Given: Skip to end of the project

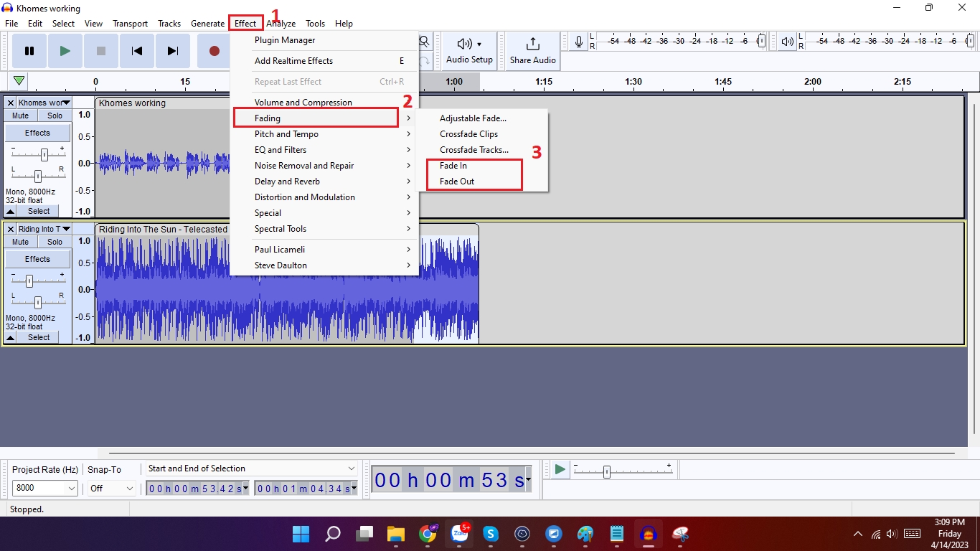Looking at the screenshot, I should coord(173,51).
